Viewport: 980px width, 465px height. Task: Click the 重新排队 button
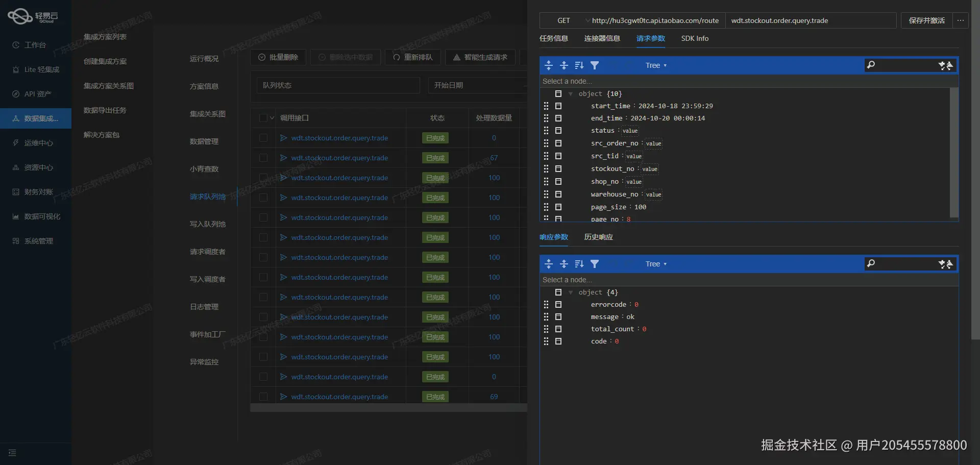(412, 57)
